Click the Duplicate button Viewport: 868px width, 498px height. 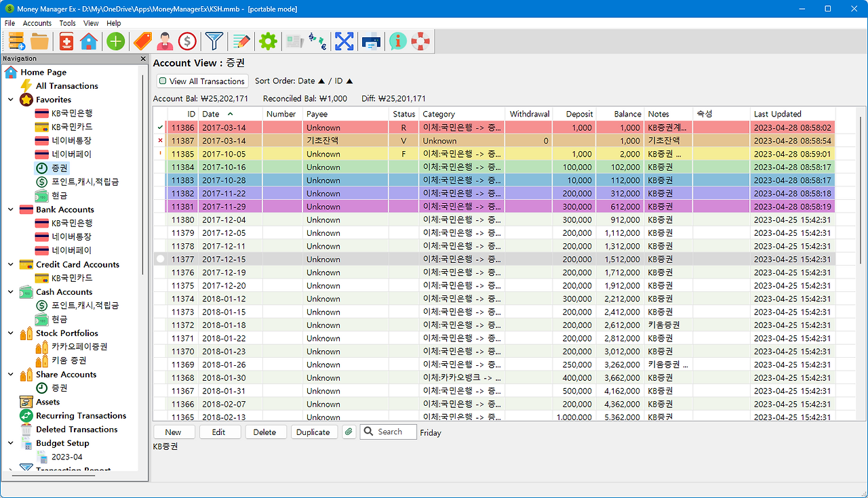click(x=314, y=432)
